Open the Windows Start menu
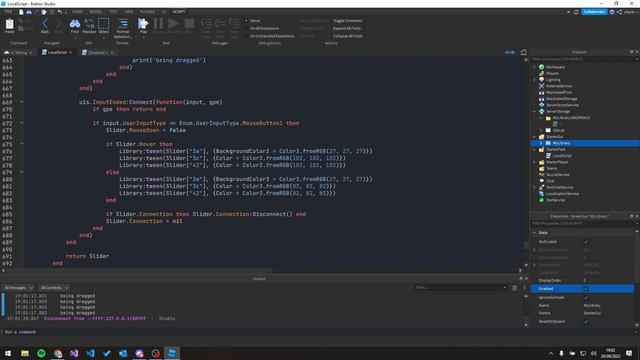This screenshot has width=640, height=360. pos(8,353)
